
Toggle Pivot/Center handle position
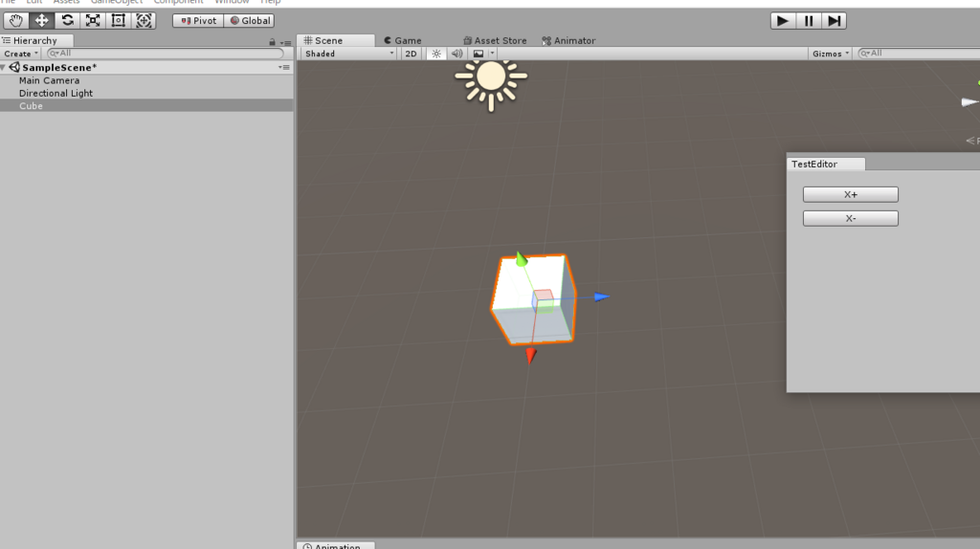point(198,21)
